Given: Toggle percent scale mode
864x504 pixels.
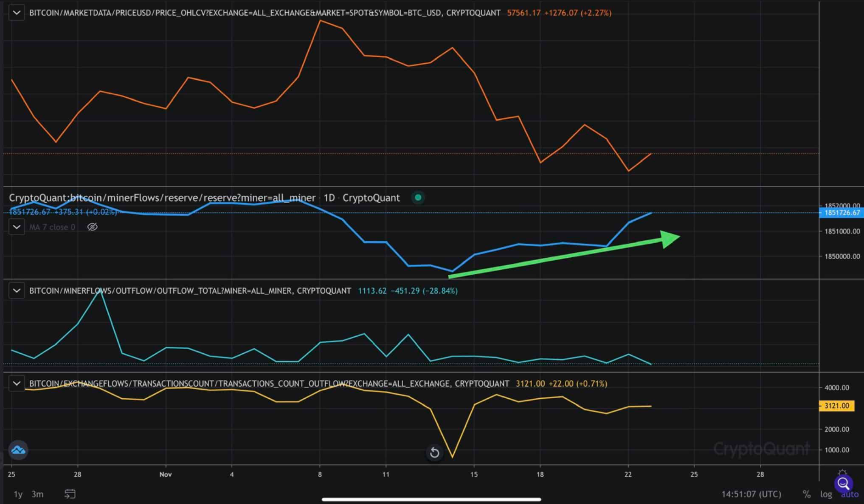Looking at the screenshot, I should (x=807, y=494).
